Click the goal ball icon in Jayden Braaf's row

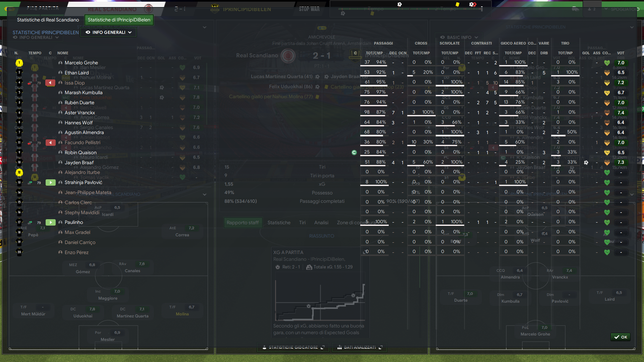pos(586,162)
